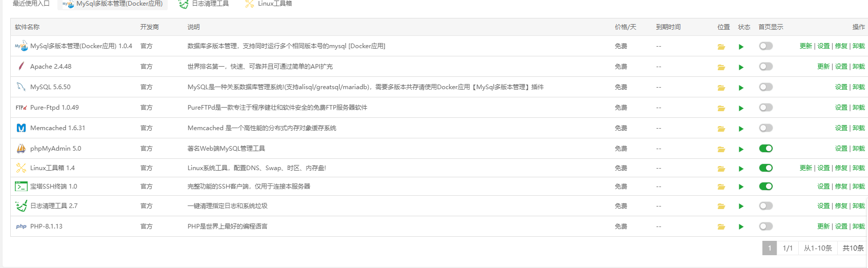Image resolution: width=868 pixels, height=268 pixels.
Task: Click 更新 link for Linux工具箱
Action: (x=805, y=168)
